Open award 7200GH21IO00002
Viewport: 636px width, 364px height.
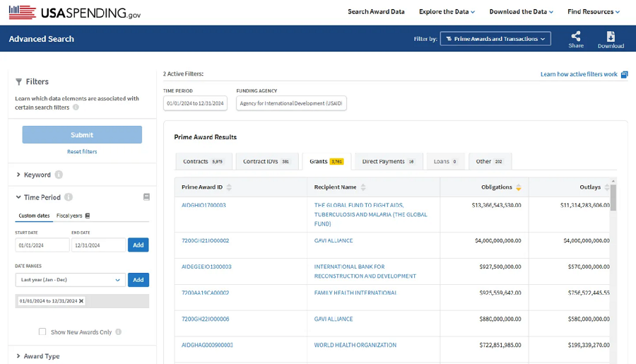(x=205, y=240)
